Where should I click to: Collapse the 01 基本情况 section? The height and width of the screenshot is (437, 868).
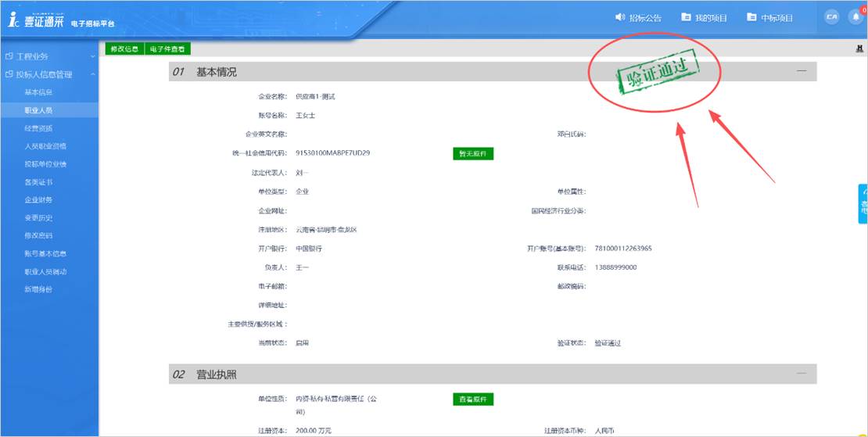point(801,72)
